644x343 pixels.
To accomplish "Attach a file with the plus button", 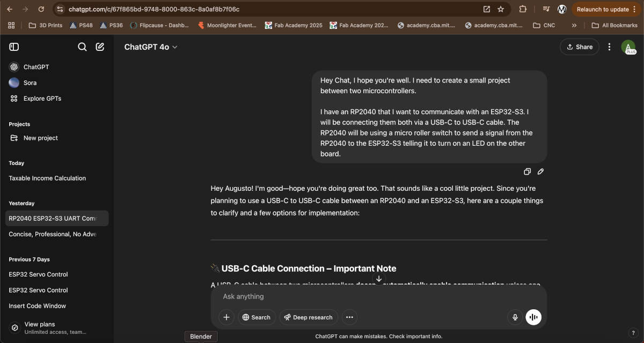I will [x=226, y=317].
